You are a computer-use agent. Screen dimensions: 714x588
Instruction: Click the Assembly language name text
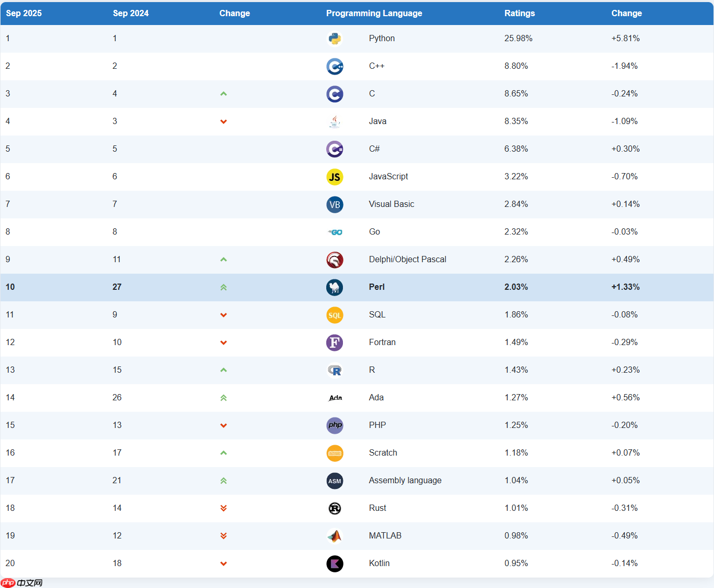click(405, 481)
